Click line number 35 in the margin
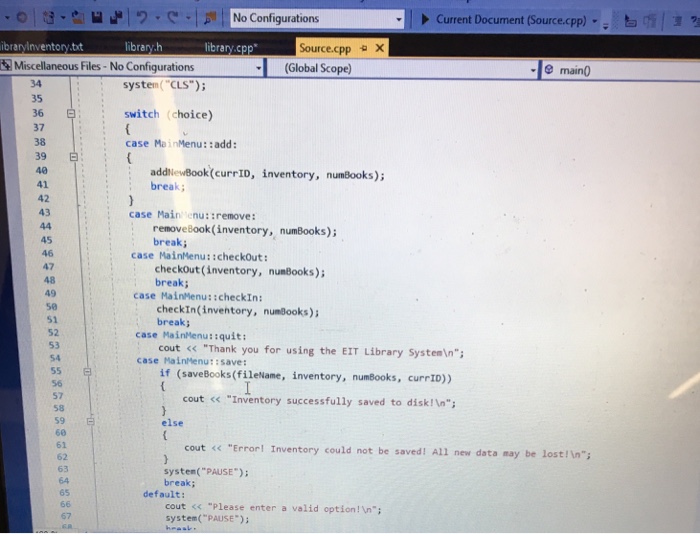The image size is (700, 534). tap(37, 98)
